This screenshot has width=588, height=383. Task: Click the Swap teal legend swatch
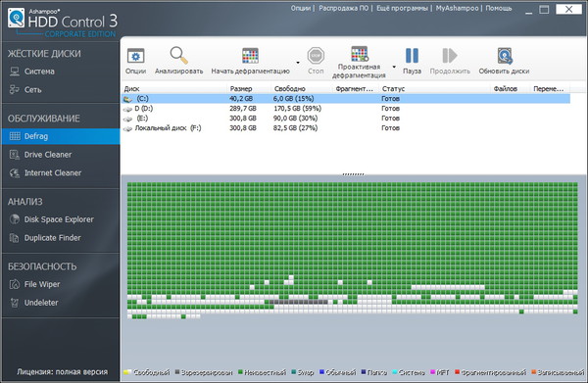point(294,372)
